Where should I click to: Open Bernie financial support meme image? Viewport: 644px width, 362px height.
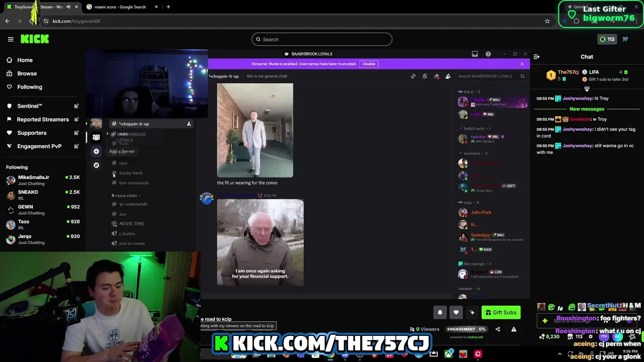(x=260, y=243)
